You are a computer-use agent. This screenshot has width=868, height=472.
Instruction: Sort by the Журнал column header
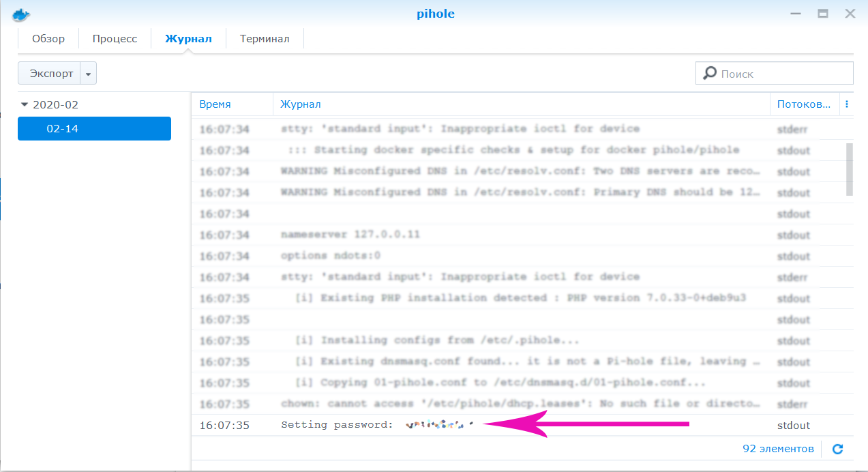coord(522,104)
